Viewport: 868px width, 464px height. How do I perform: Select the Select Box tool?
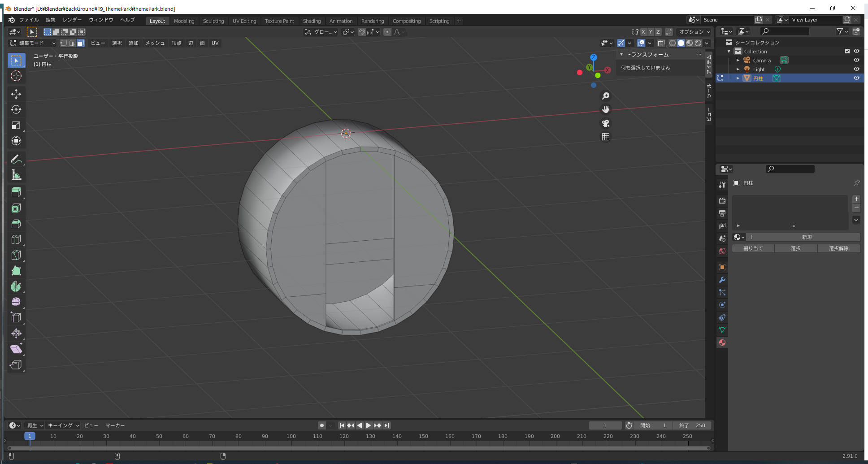(16, 61)
